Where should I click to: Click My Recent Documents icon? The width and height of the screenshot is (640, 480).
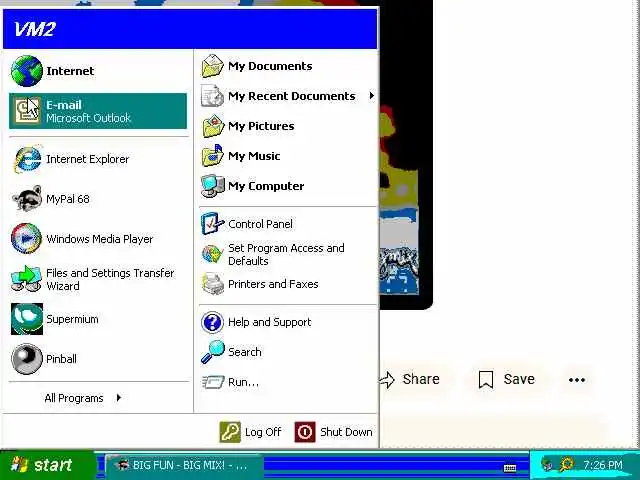click(x=213, y=96)
